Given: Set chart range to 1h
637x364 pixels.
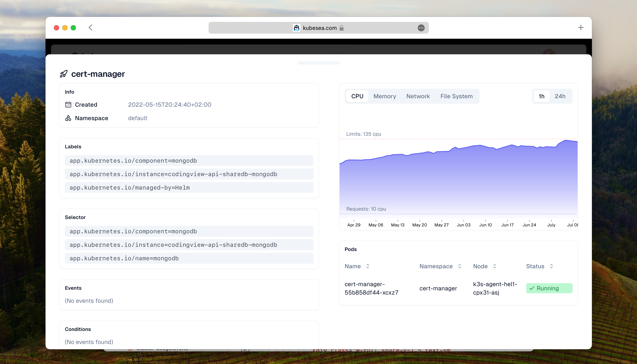Looking at the screenshot, I should [x=542, y=96].
